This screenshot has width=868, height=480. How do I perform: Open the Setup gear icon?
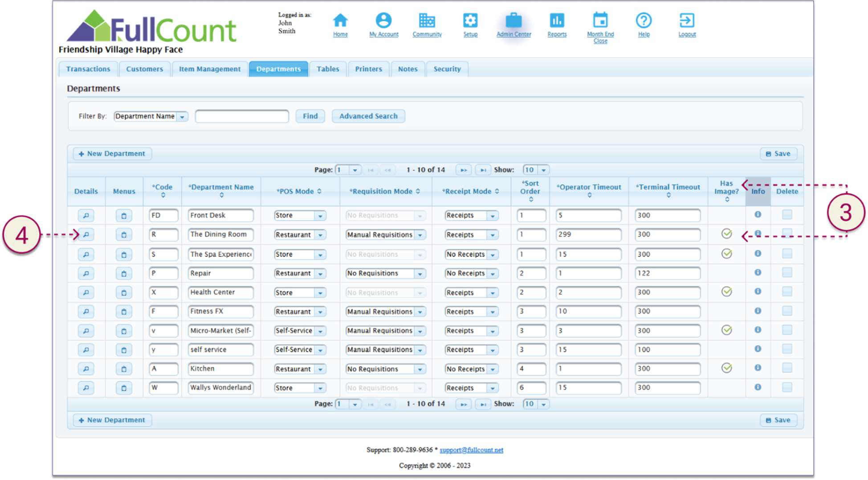pyautogui.click(x=470, y=21)
